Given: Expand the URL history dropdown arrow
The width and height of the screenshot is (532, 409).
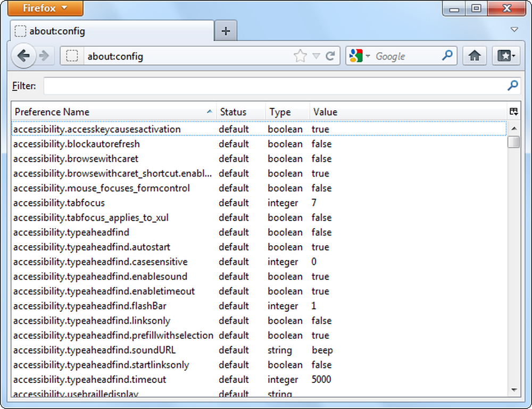Looking at the screenshot, I should pos(316,56).
